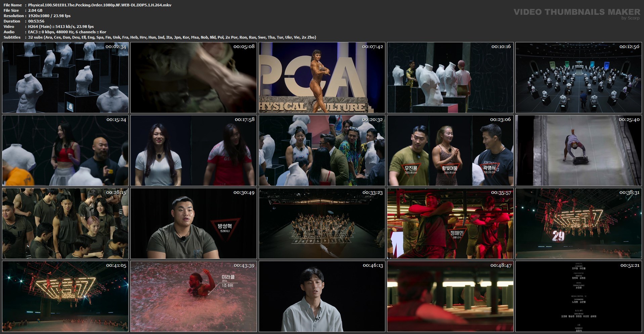644x334 pixels.
Task: Open the arena overview thumbnail at 00:12:50
Action: tap(578, 78)
